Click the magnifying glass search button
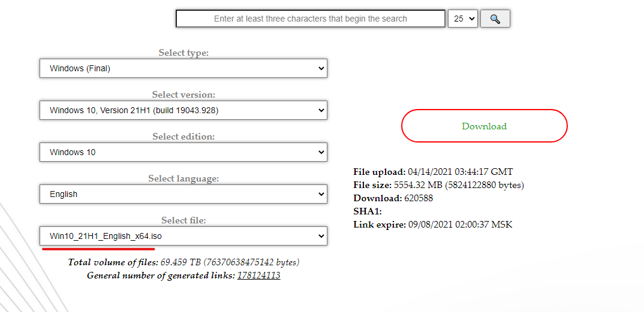The height and width of the screenshot is (312, 644). point(495,19)
